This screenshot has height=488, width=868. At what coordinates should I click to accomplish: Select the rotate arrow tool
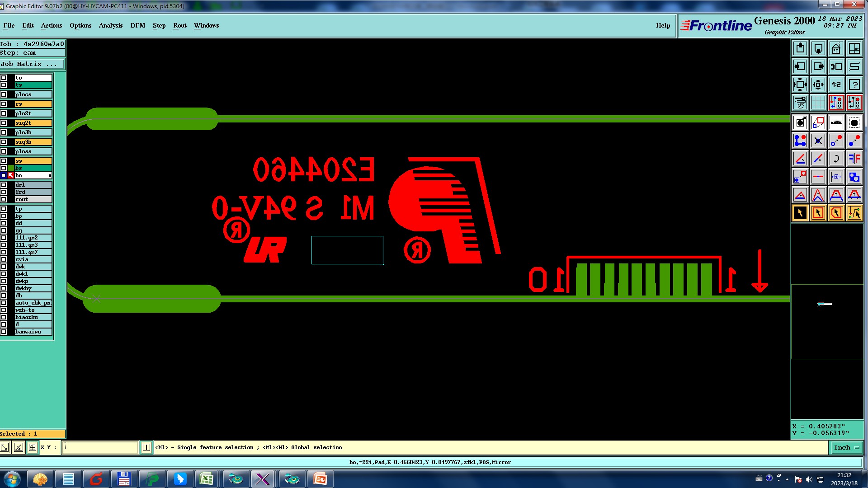click(836, 159)
